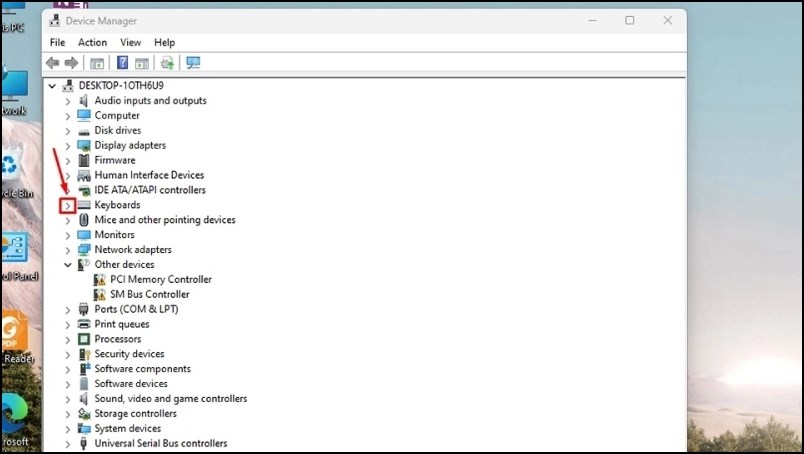Select the PCI Memory Controller entry
The image size is (804, 454).
pyautogui.click(x=161, y=280)
